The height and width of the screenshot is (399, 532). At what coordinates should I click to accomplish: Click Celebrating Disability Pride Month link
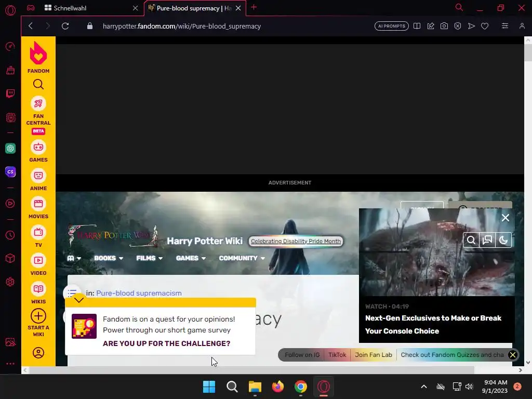(296, 241)
